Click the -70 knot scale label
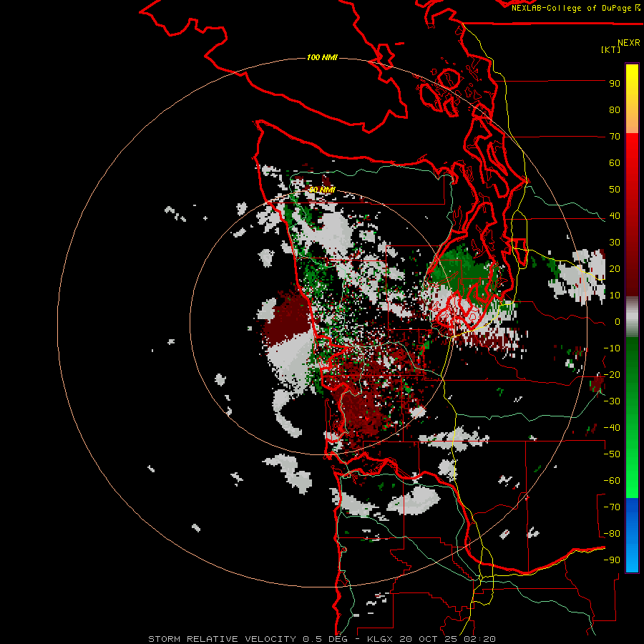 click(x=612, y=507)
